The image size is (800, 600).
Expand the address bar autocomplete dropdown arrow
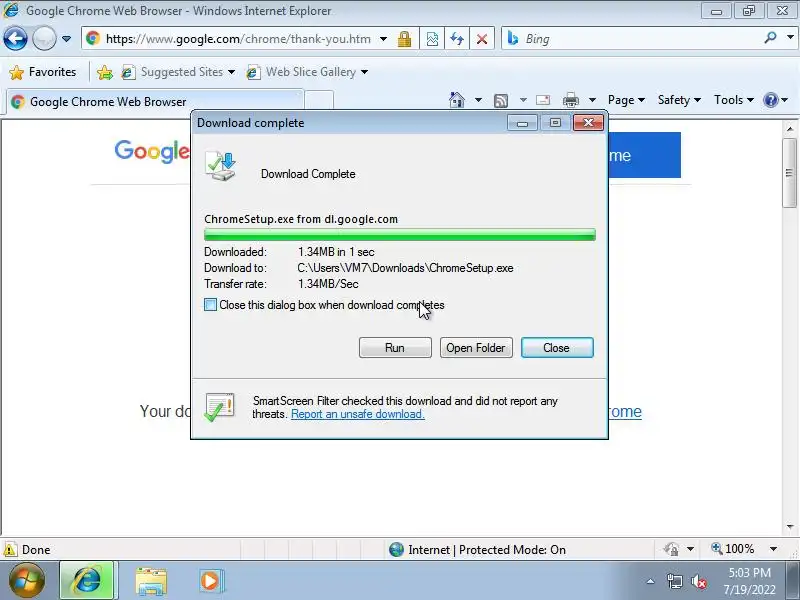tap(383, 39)
